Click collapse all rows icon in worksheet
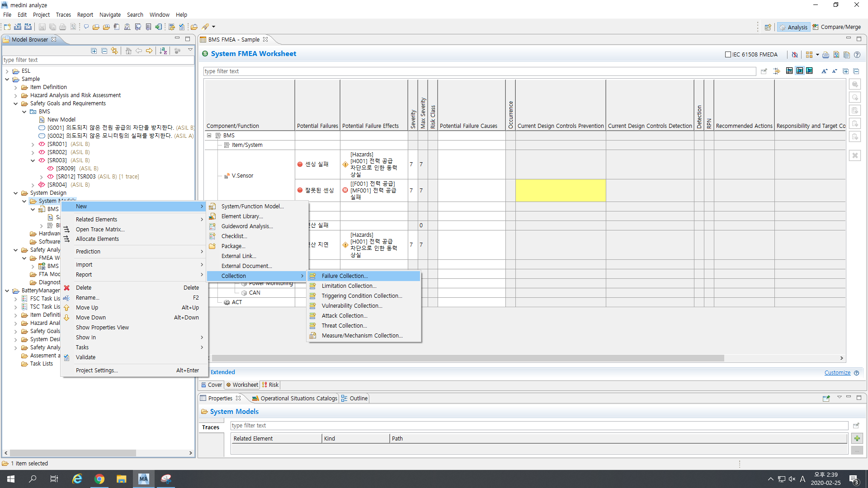This screenshot has width=868, height=488. 856,71
